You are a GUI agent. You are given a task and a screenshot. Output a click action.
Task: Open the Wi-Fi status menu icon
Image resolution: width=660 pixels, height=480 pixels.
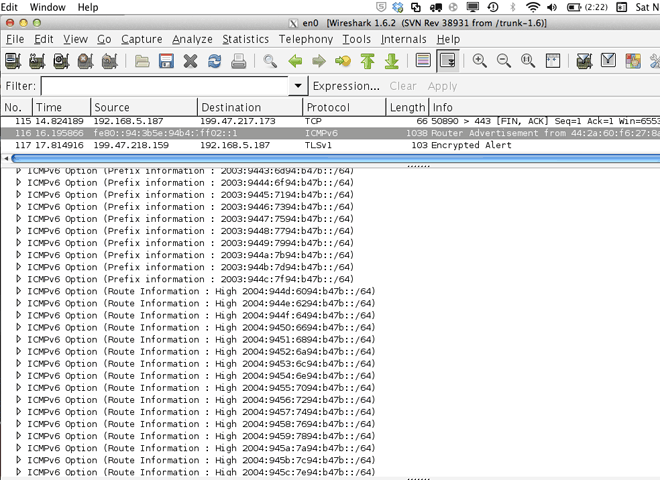(x=533, y=7)
